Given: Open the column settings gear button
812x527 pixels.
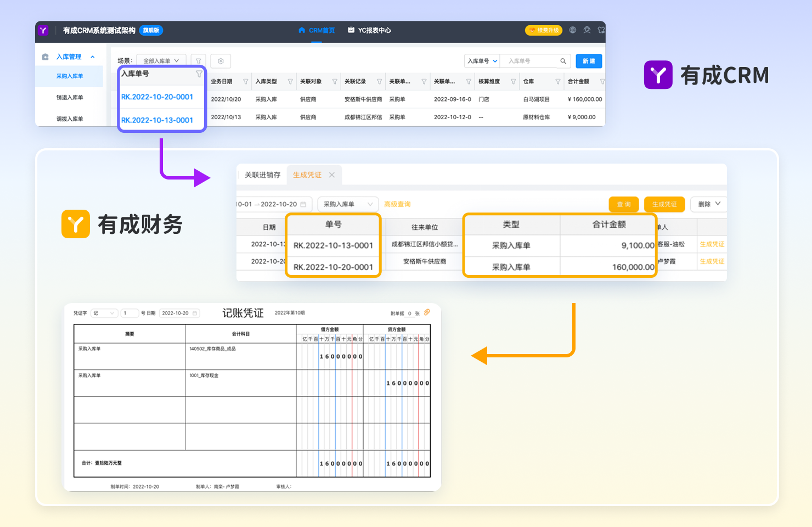Looking at the screenshot, I should click(x=221, y=61).
